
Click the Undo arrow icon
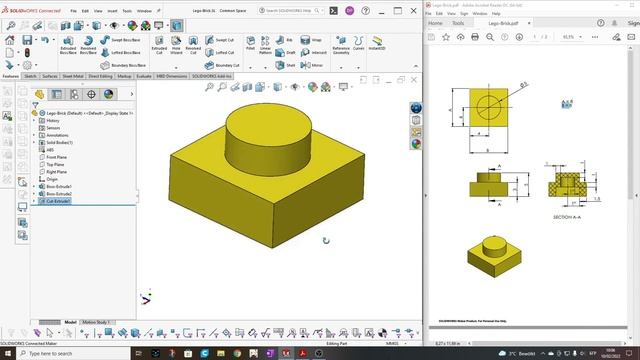44,40
